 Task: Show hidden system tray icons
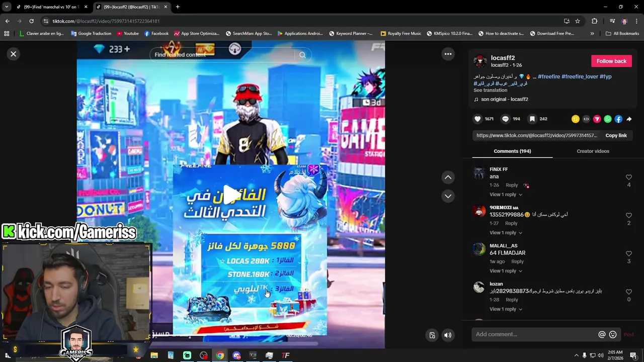click(576, 355)
